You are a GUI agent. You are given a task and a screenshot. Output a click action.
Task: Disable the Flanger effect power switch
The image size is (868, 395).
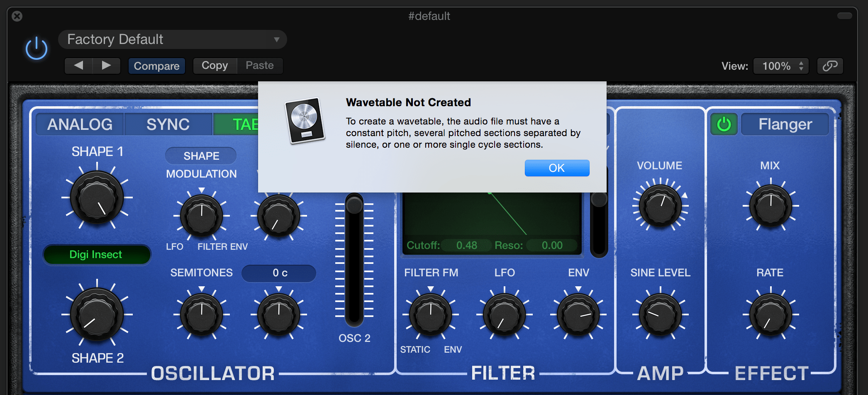pyautogui.click(x=724, y=124)
